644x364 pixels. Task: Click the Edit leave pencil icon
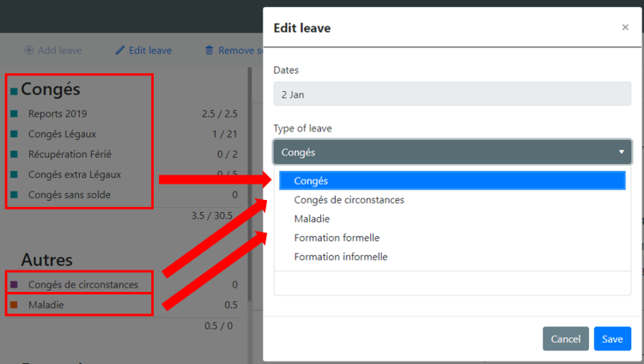click(119, 51)
